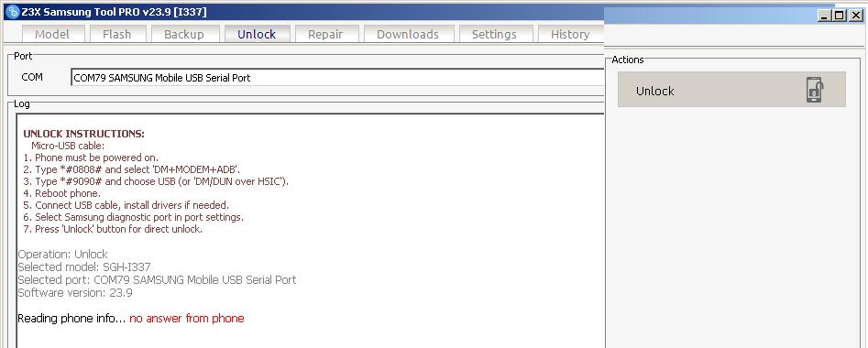Maximize the Z3X Samsung Tool window
This screenshot has width=868, height=348.
point(840,16)
